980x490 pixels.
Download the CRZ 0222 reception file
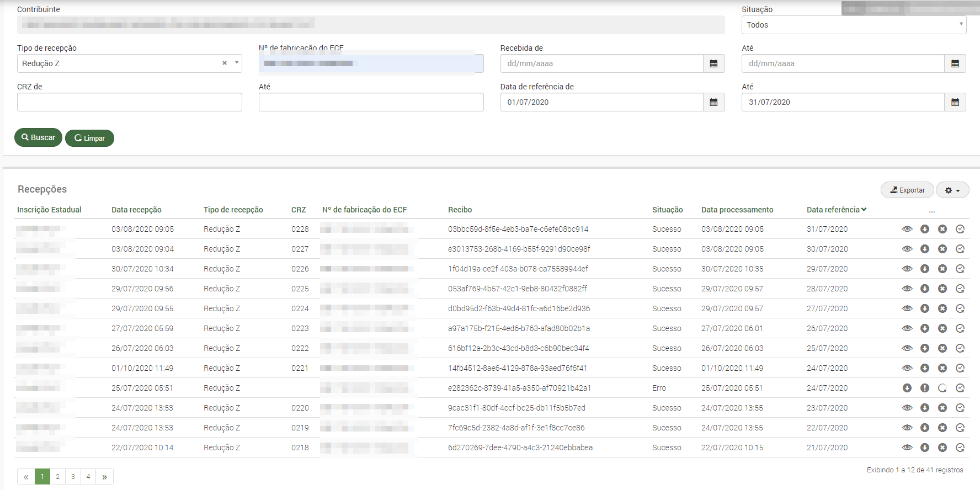pyautogui.click(x=925, y=348)
